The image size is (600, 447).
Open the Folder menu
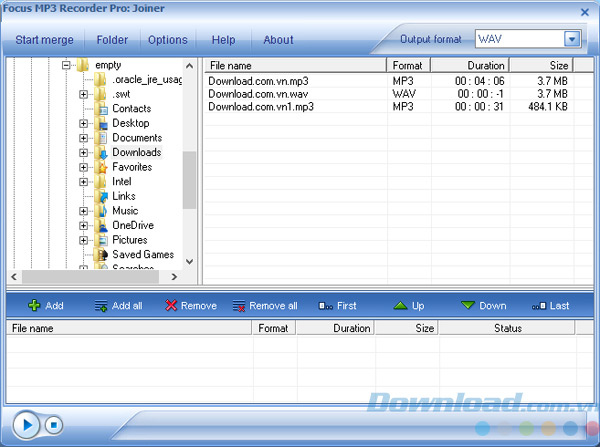tap(112, 40)
